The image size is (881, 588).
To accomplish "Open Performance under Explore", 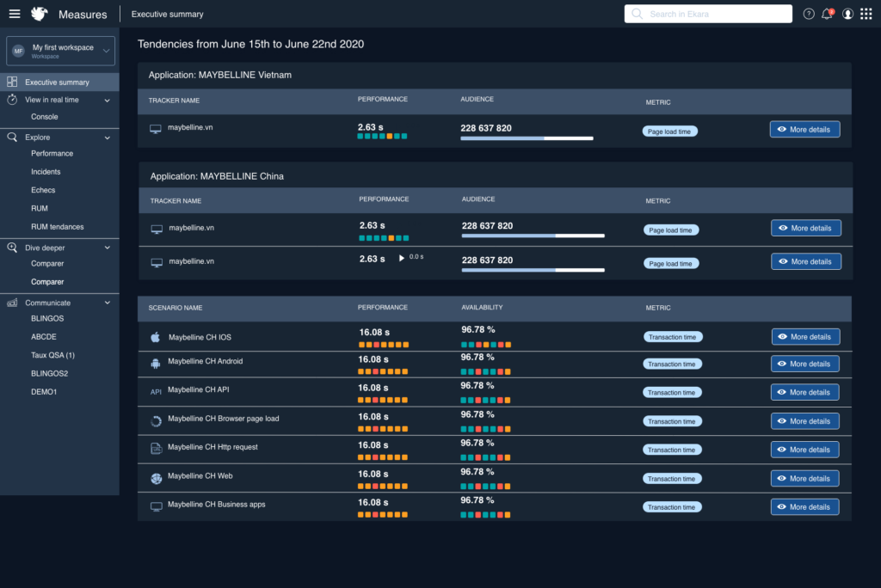I will [52, 153].
